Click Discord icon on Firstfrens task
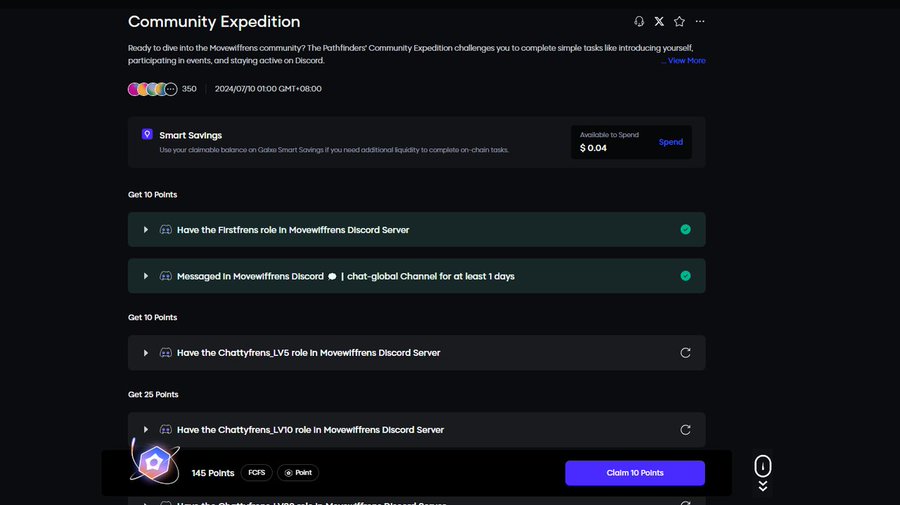 166,230
